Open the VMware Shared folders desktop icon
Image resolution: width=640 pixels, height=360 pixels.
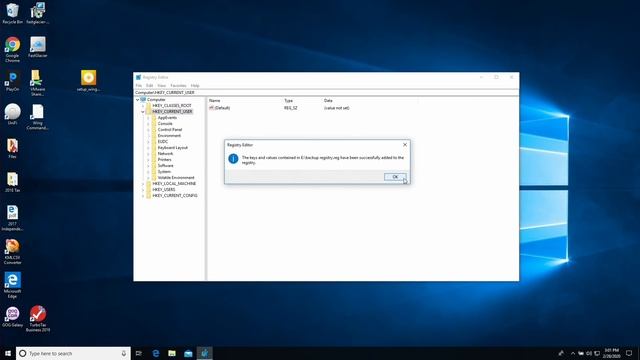tap(37, 83)
